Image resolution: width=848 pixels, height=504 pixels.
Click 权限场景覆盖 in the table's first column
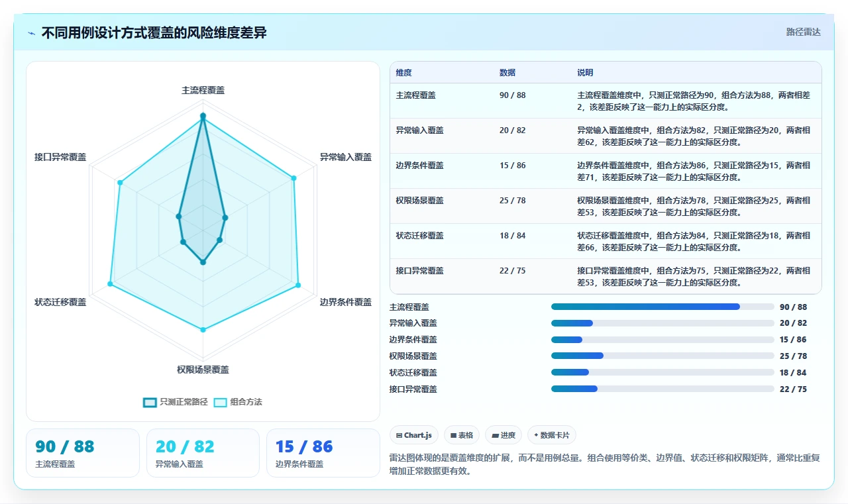tap(420, 201)
